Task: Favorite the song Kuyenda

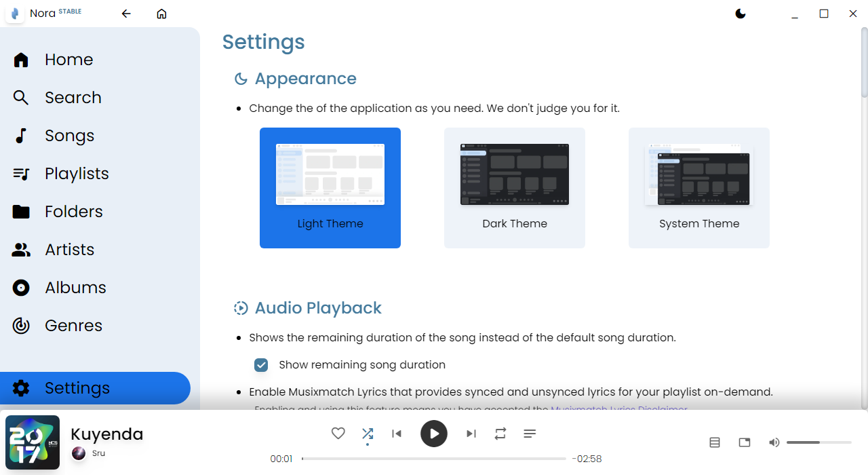Action: click(338, 433)
